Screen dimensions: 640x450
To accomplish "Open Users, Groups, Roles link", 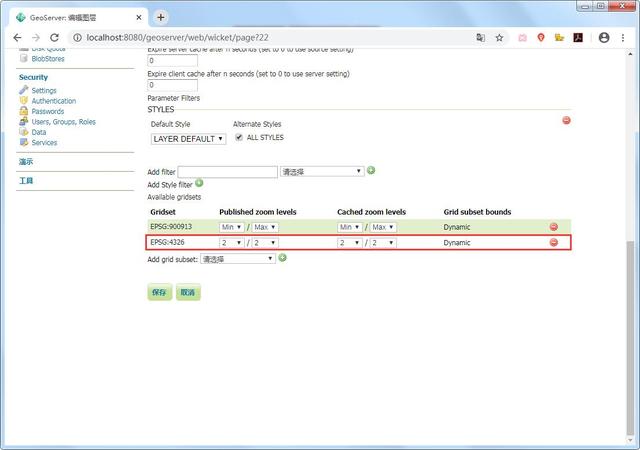I will coord(64,122).
